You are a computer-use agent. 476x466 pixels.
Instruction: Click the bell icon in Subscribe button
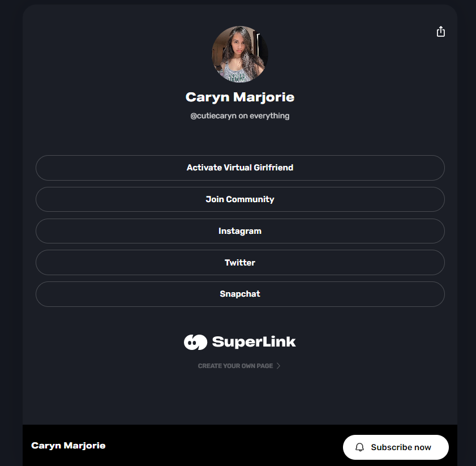(360, 447)
